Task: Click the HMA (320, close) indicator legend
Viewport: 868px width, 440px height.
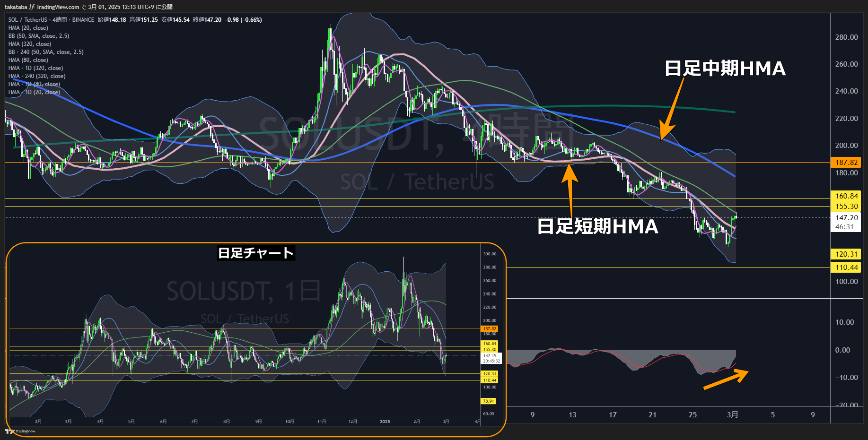Action: (x=29, y=44)
